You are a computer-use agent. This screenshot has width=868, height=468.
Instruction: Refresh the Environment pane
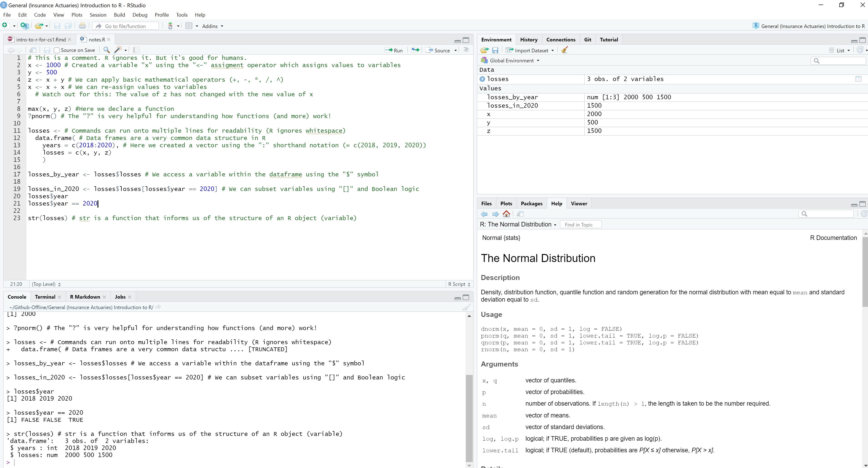tap(860, 50)
